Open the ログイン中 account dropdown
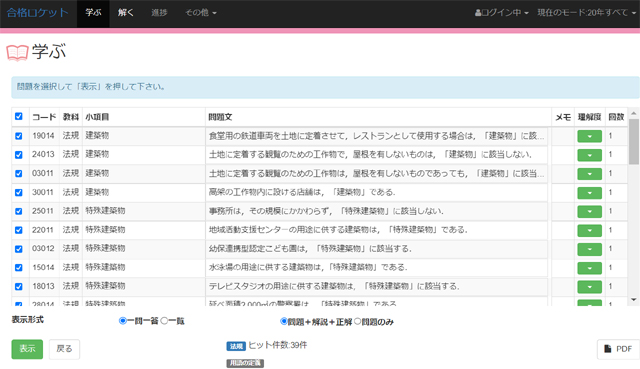This screenshot has width=640, height=369. [502, 13]
